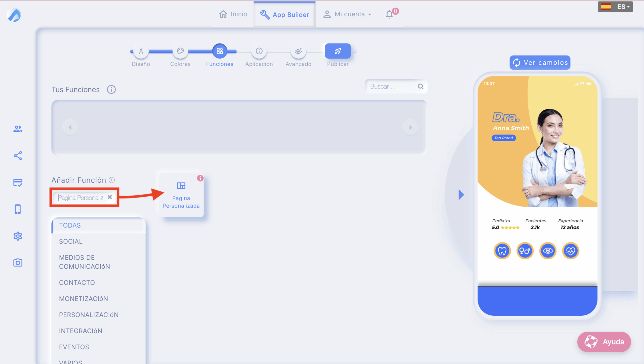This screenshot has width=644, height=364.
Task: Clear the Pagina Personaliz search filter
Action: (110, 197)
